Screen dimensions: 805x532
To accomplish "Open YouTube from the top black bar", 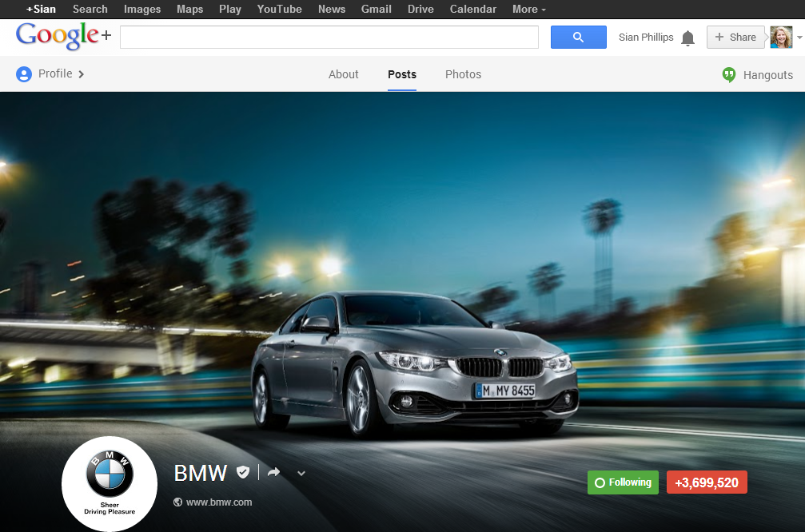I will [279, 9].
